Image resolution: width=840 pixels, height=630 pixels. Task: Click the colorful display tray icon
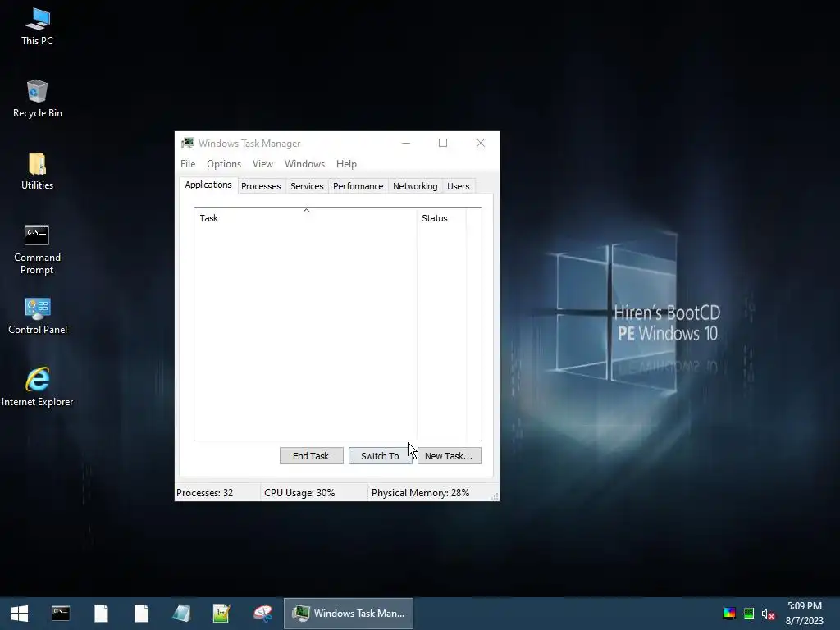point(729,614)
